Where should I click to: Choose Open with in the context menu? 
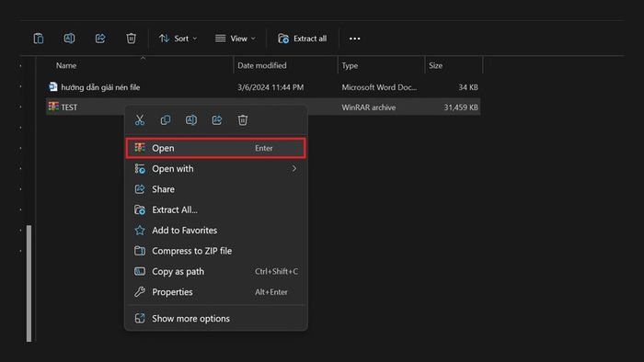tap(215, 168)
